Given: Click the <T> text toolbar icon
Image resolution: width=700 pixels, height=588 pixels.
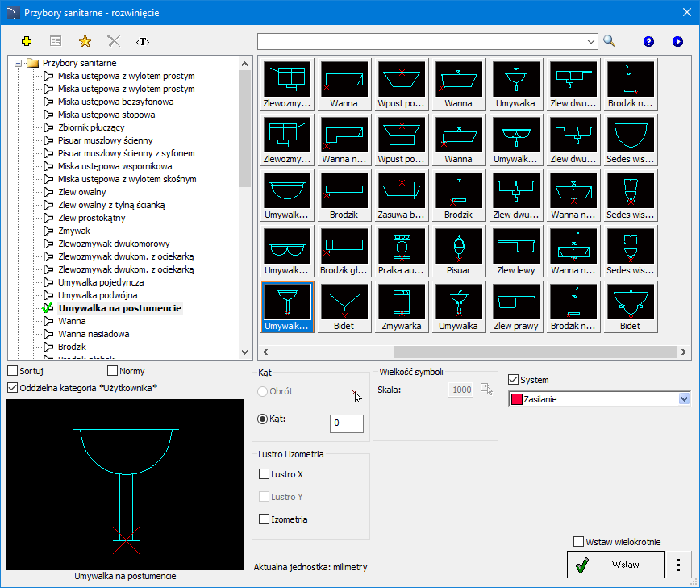Looking at the screenshot, I should [143, 41].
